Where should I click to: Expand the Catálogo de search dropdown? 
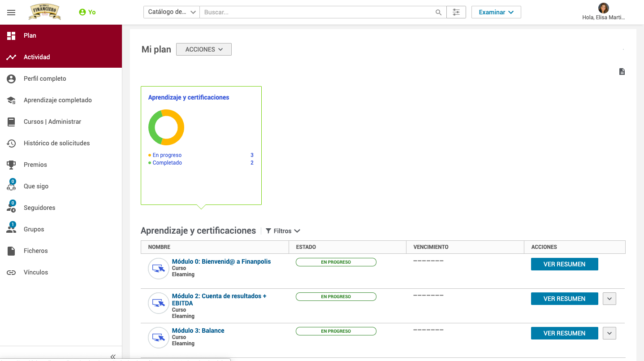click(172, 13)
